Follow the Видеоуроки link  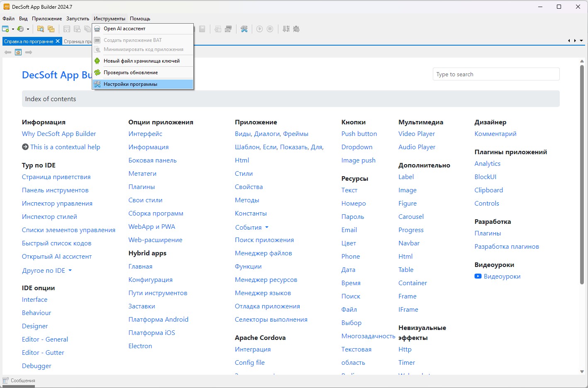coord(502,276)
